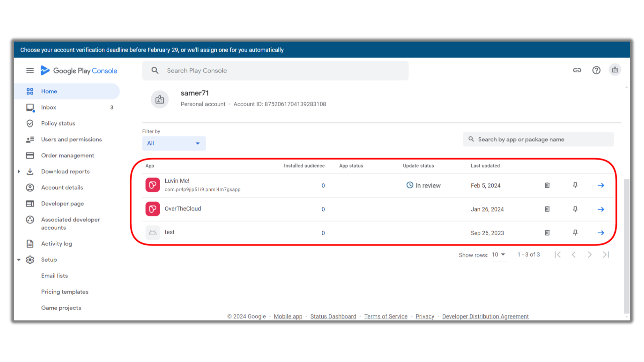The image size is (644, 362).
Task: Open the OverTheCloud app with the arrow
Action: click(x=601, y=209)
